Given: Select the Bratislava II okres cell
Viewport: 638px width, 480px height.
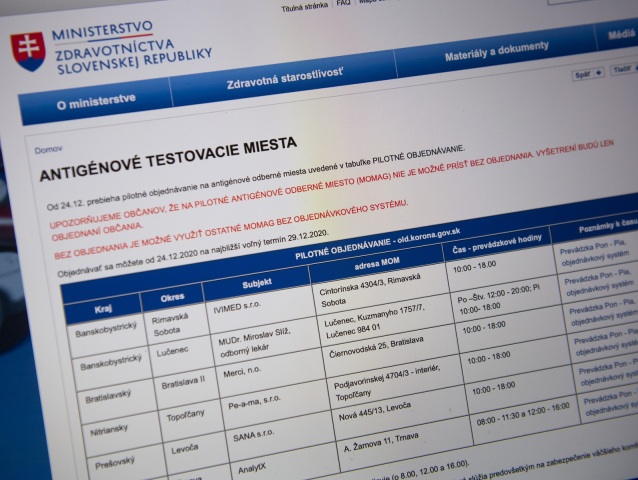Looking at the screenshot, I should pos(183,383).
